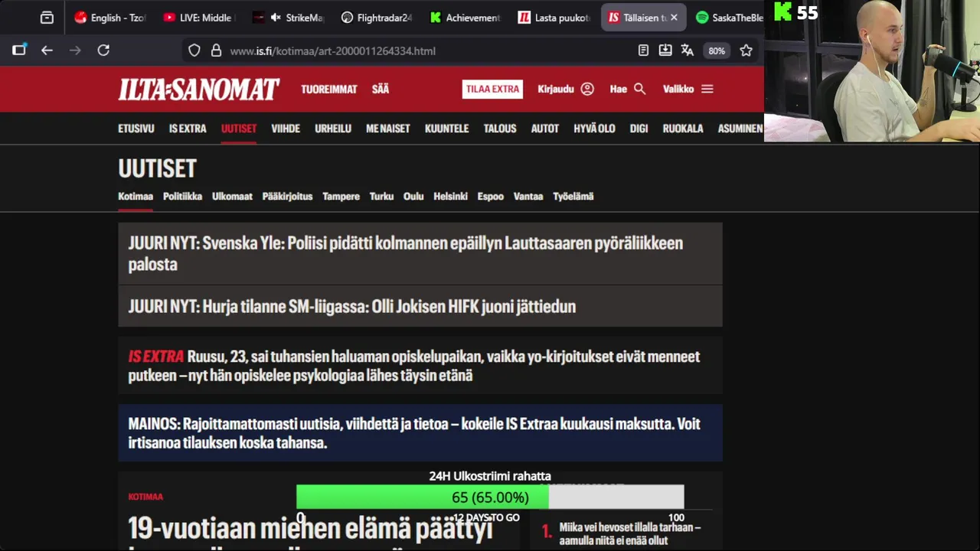Image resolution: width=980 pixels, height=551 pixels.
Task: Switch to the Achievement tab
Action: click(x=465, y=18)
